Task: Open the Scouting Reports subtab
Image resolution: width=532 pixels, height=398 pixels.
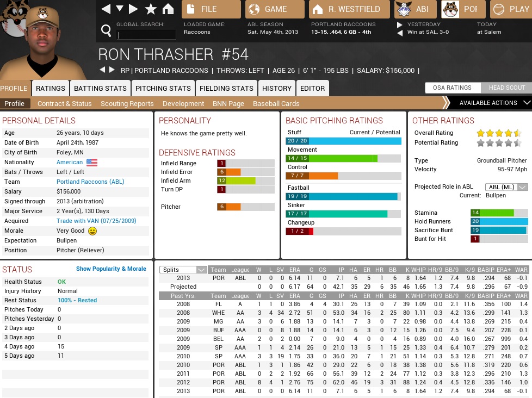Action: (x=127, y=103)
